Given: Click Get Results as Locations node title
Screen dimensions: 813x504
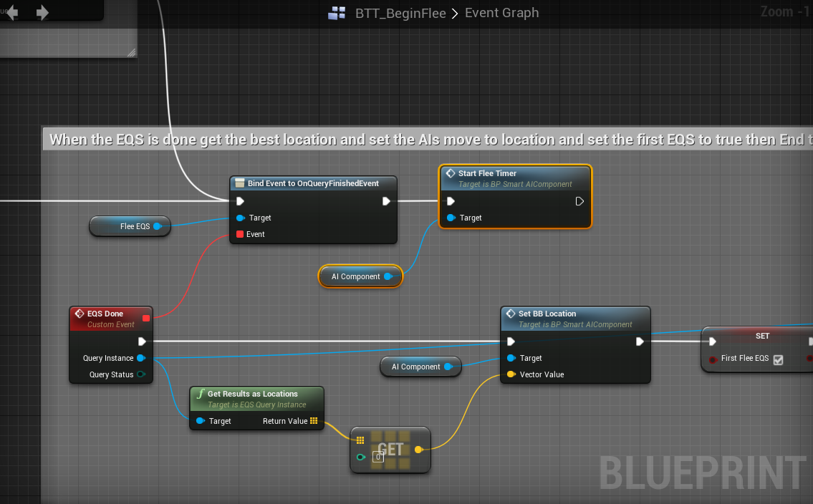Looking at the screenshot, I should click(x=253, y=394).
